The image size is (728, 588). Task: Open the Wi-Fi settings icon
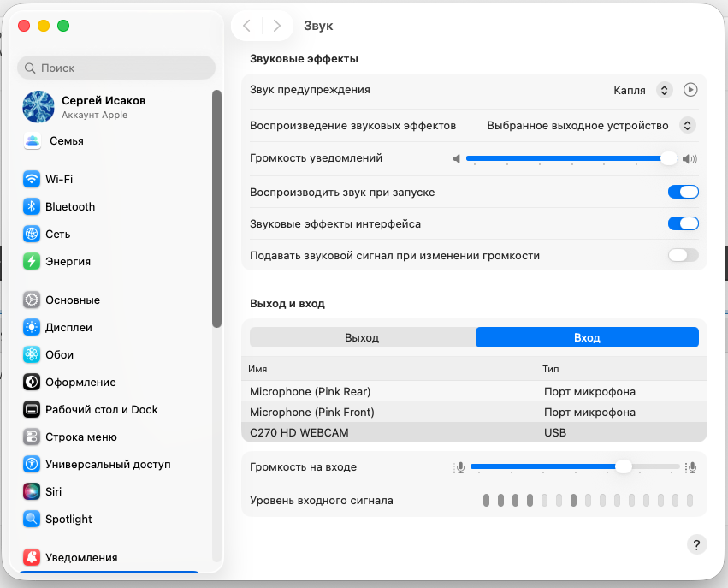tap(32, 179)
